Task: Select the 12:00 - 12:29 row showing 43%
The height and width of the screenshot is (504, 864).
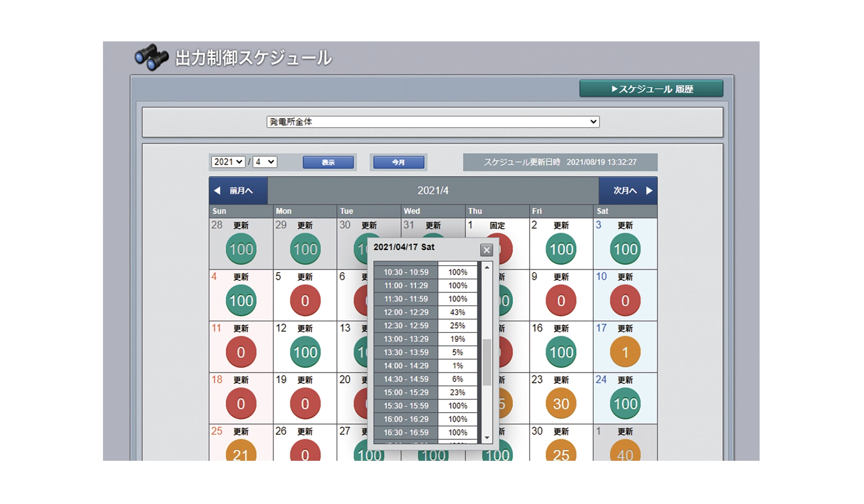Action: 425,312
